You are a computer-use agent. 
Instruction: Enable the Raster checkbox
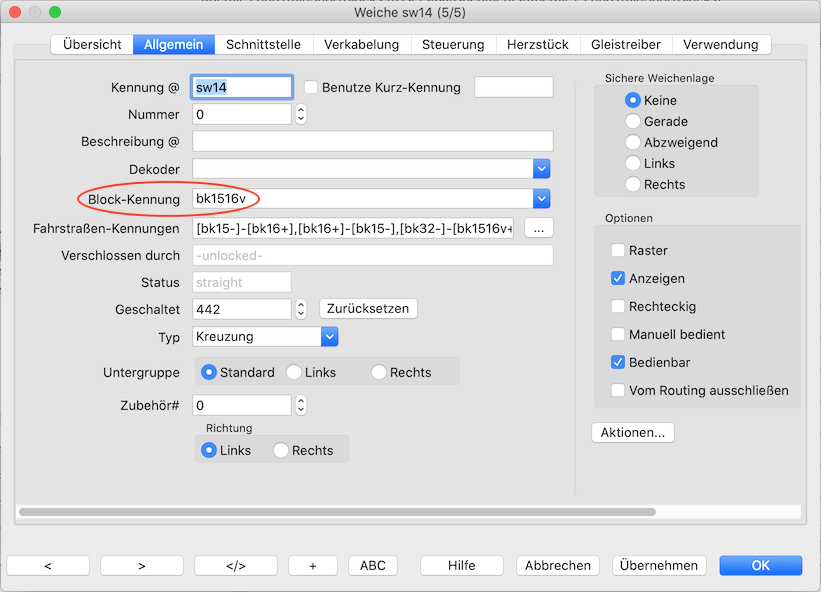coord(618,250)
